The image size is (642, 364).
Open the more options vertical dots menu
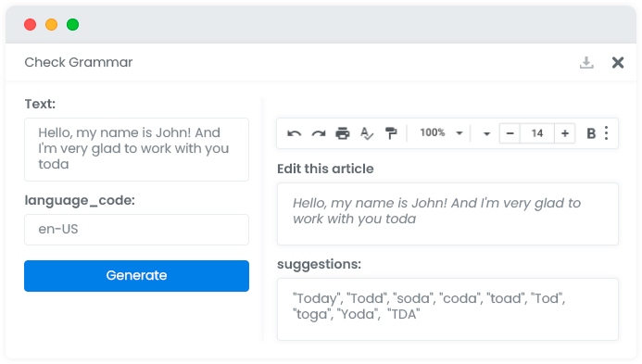click(607, 133)
